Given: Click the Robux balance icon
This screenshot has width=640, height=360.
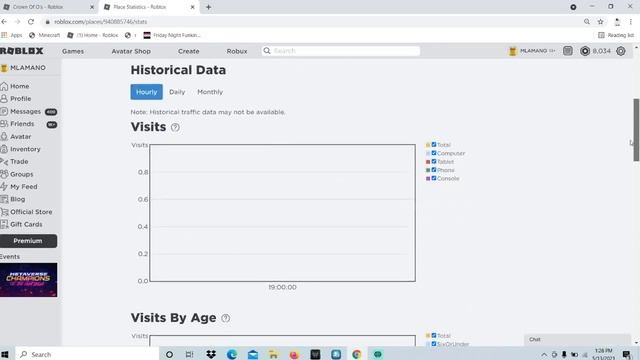Looking at the screenshot, I should click(x=585, y=51).
